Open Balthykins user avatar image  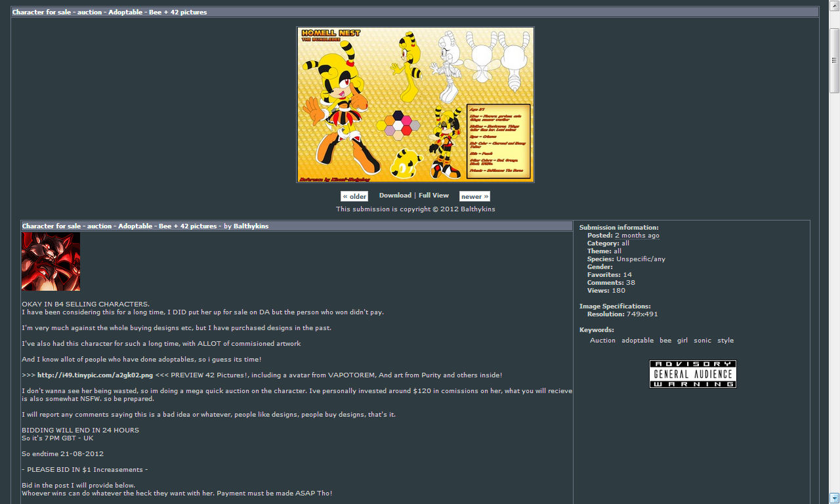click(51, 261)
